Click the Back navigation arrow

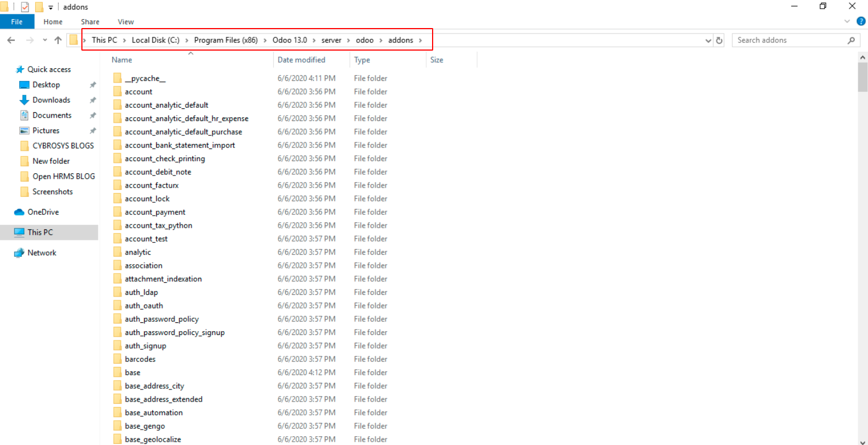(11, 40)
